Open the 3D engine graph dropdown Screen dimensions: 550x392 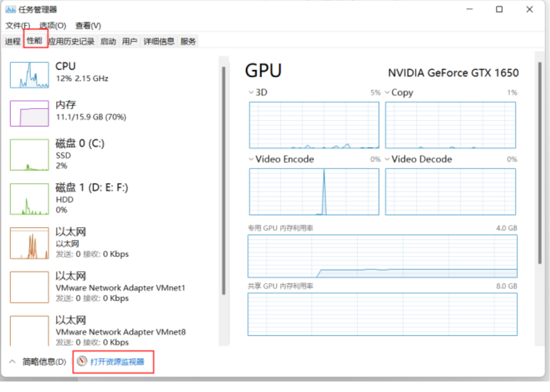pyautogui.click(x=251, y=92)
